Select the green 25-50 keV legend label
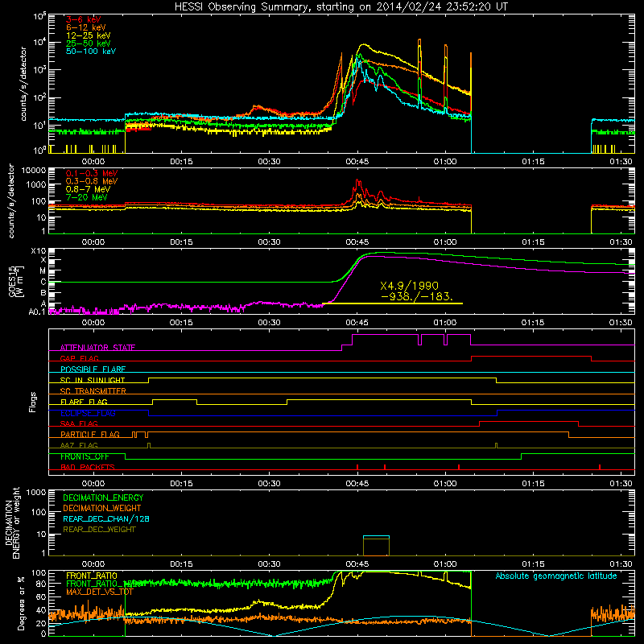 pos(88,43)
